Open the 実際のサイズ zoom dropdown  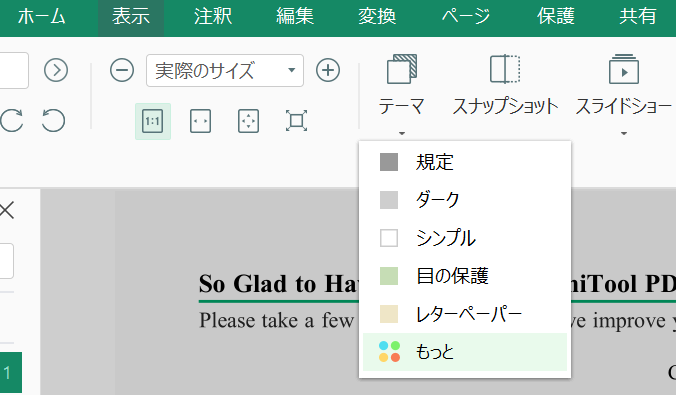(x=225, y=71)
